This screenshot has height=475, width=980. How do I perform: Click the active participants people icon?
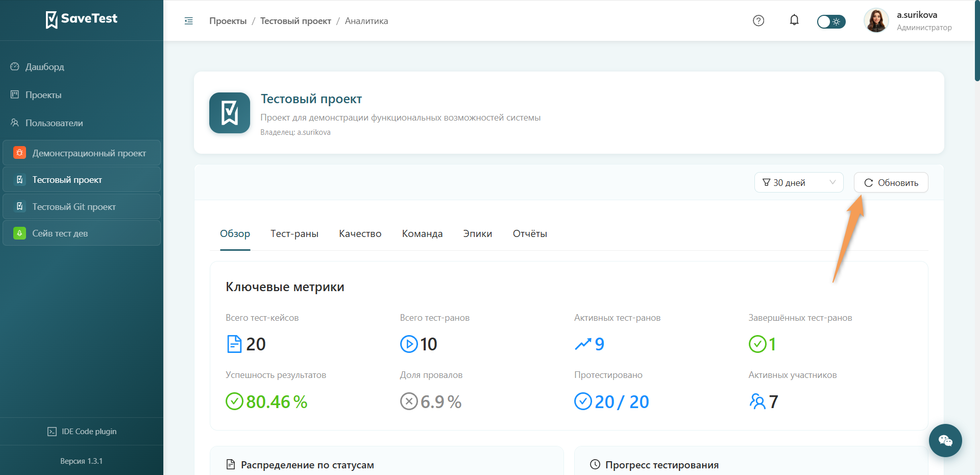point(757,401)
